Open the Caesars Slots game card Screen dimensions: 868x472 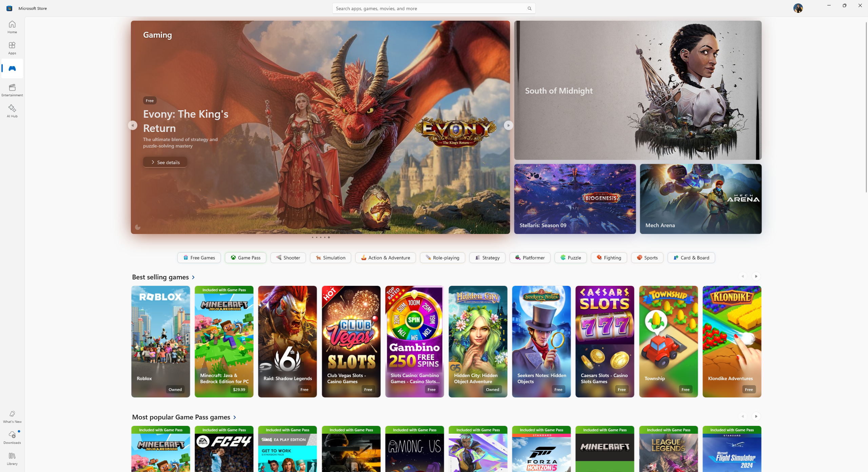coord(605,341)
